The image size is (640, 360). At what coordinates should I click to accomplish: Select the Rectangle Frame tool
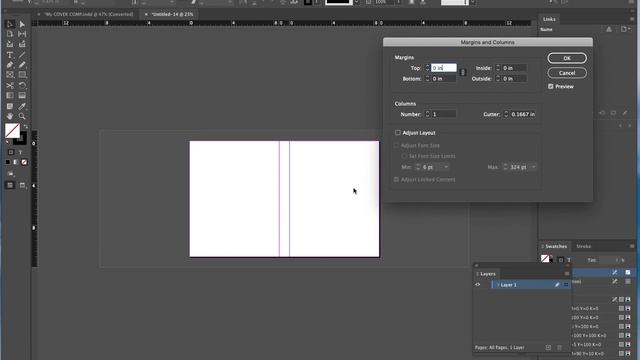point(10,75)
